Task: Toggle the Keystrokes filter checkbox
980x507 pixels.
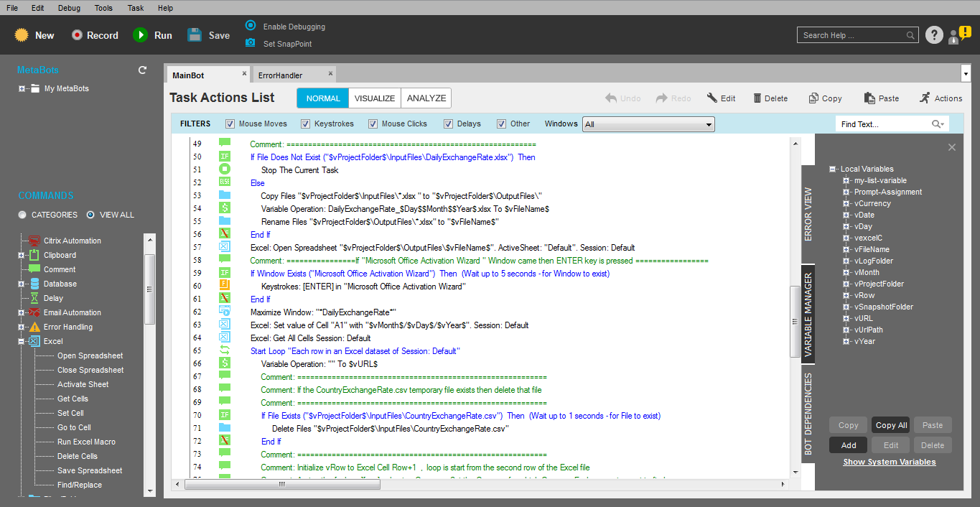Action: (306, 124)
